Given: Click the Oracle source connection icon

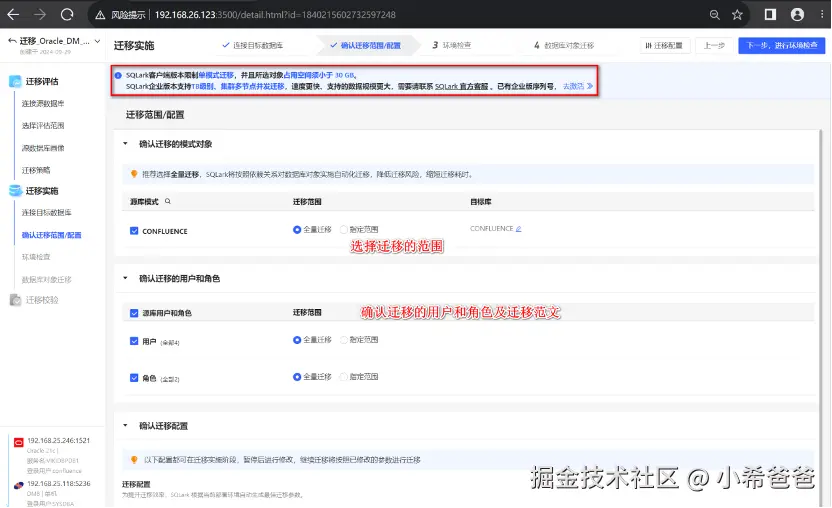Looking at the screenshot, I should [19, 442].
